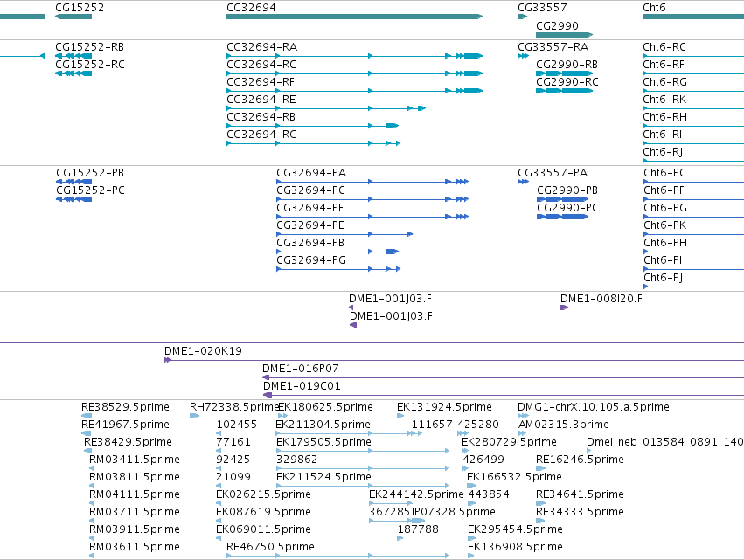
Task: Select EST EK244142.5prime
Action: pos(416,494)
